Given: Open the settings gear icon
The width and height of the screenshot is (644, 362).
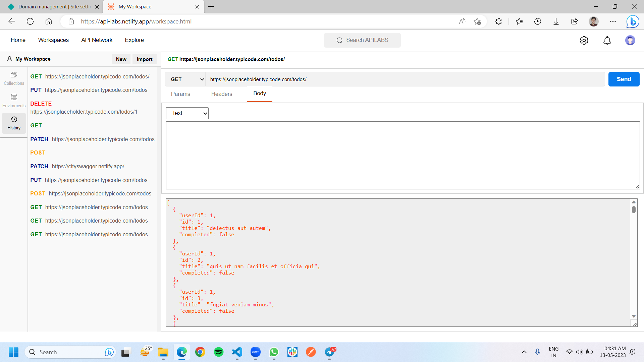Looking at the screenshot, I should point(584,40).
